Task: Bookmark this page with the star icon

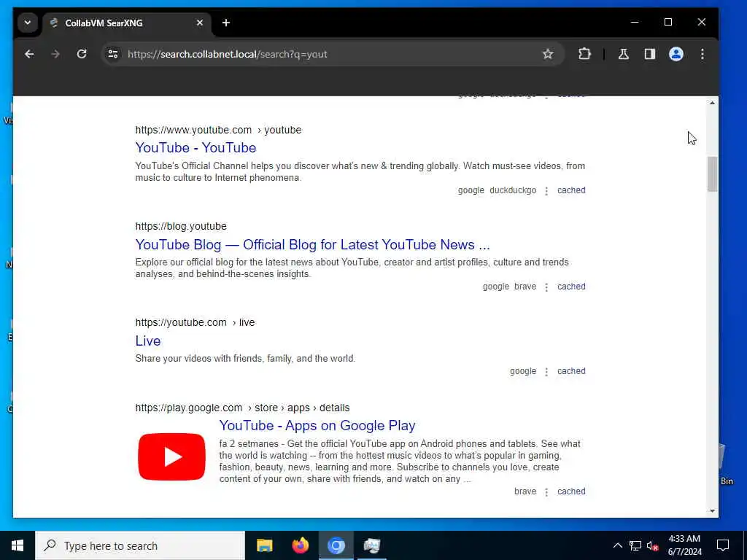Action: pyautogui.click(x=548, y=54)
